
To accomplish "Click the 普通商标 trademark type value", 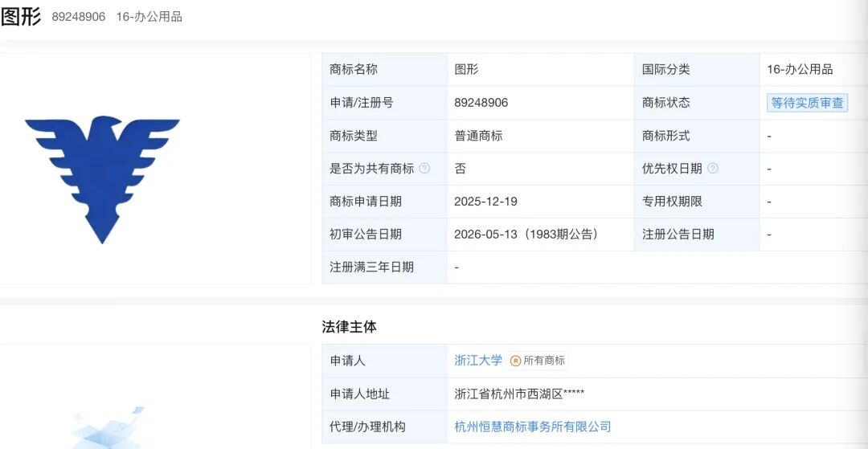I will click(x=478, y=136).
